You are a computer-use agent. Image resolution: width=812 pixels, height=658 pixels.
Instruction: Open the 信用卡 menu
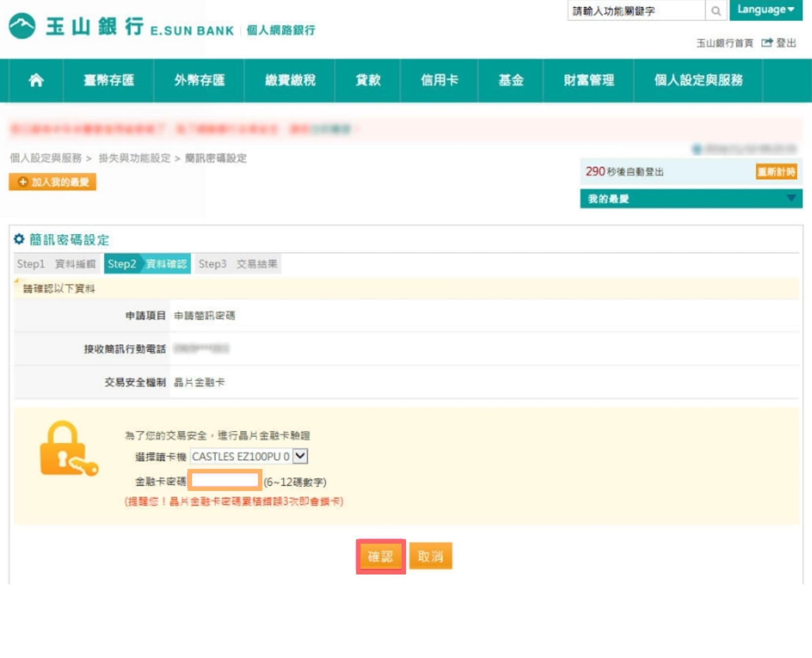[440, 80]
